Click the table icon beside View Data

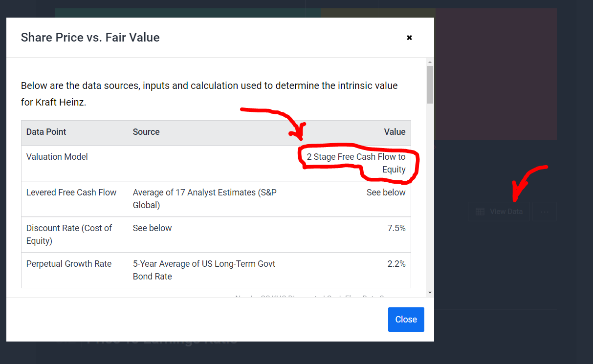(480, 212)
